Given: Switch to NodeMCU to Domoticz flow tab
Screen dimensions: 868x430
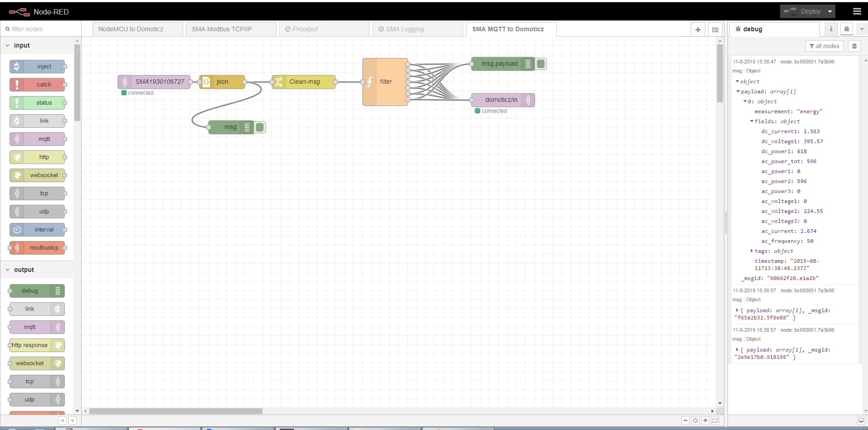Looking at the screenshot, I should pyautogui.click(x=137, y=29).
